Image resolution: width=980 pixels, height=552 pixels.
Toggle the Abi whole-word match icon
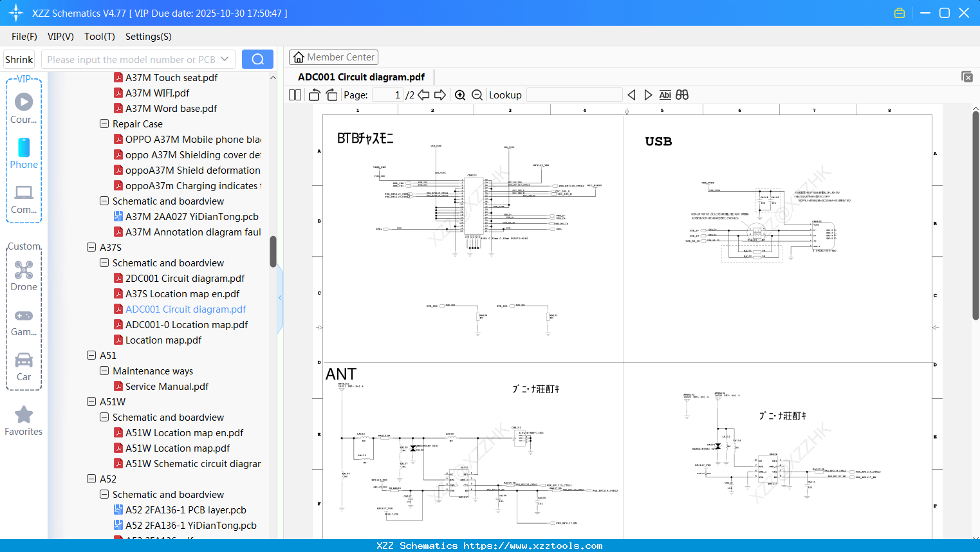665,95
